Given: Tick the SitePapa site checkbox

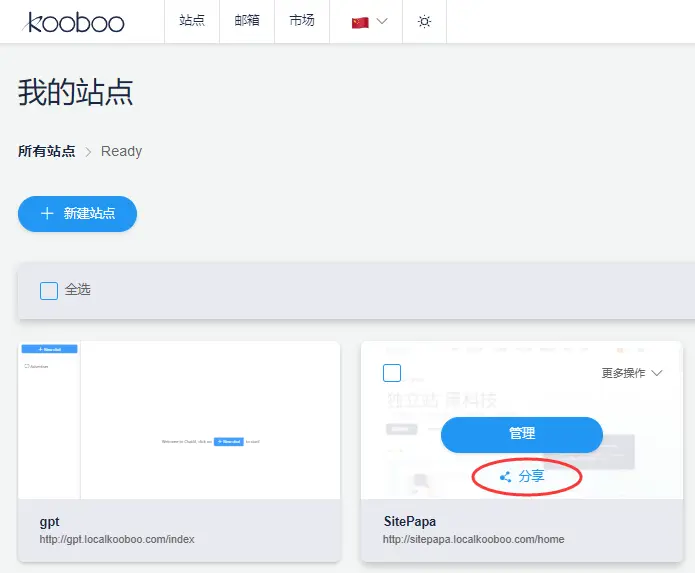Looking at the screenshot, I should pos(392,373).
